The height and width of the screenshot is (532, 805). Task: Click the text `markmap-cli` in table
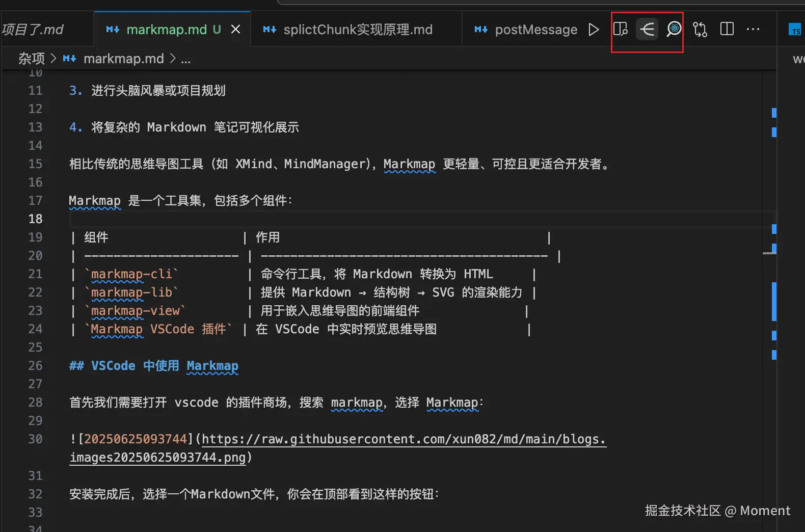point(131,274)
